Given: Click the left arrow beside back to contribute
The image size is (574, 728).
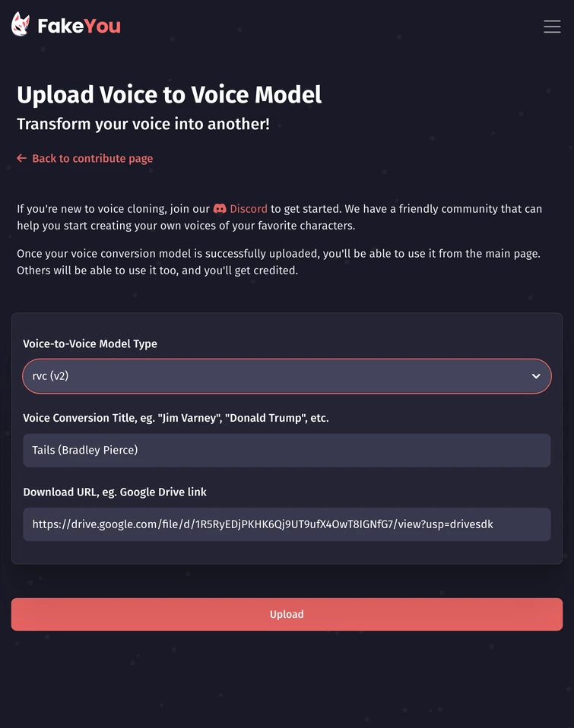Looking at the screenshot, I should 21,158.
